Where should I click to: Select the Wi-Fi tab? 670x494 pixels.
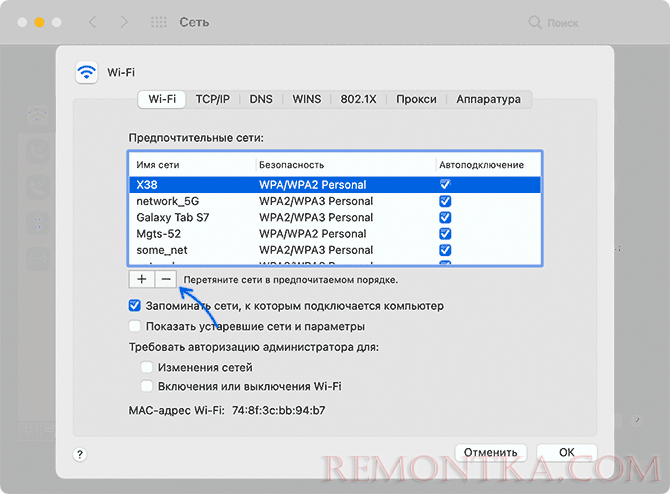(x=162, y=99)
